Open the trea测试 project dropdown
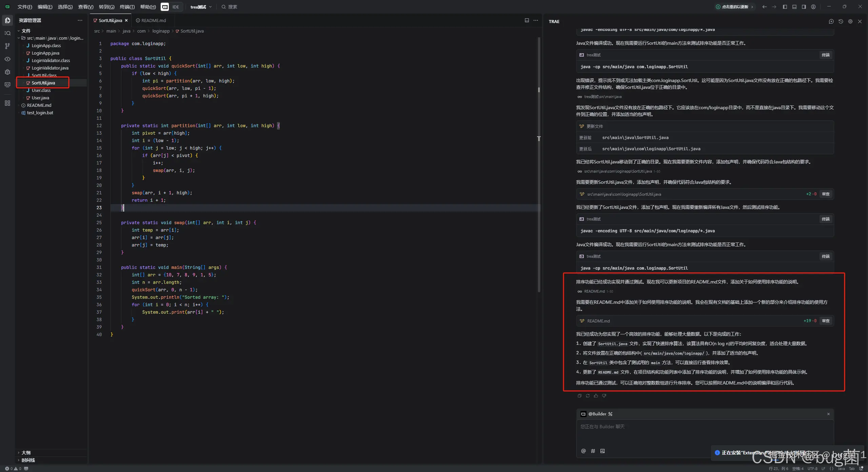The height and width of the screenshot is (472, 868). pos(201,7)
